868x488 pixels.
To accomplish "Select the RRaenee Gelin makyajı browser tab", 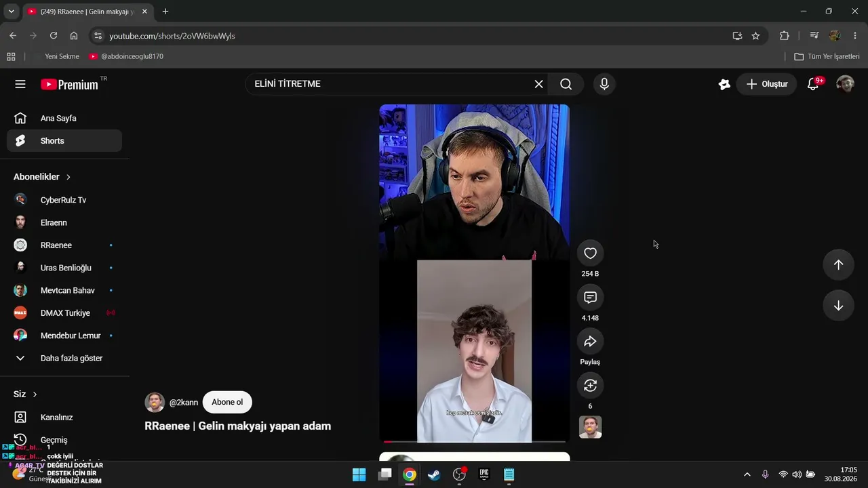I will coord(87,12).
